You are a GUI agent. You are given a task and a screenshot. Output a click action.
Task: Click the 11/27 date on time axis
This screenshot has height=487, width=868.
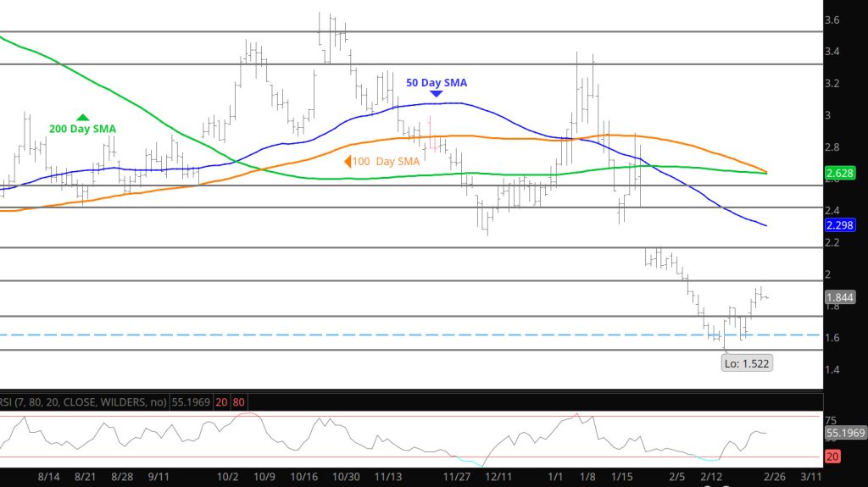[x=459, y=477]
